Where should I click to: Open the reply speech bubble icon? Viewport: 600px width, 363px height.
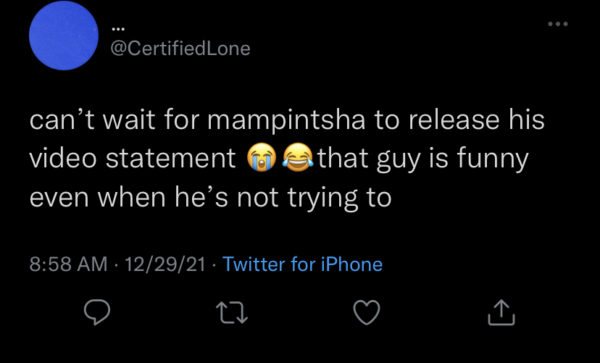[97, 312]
